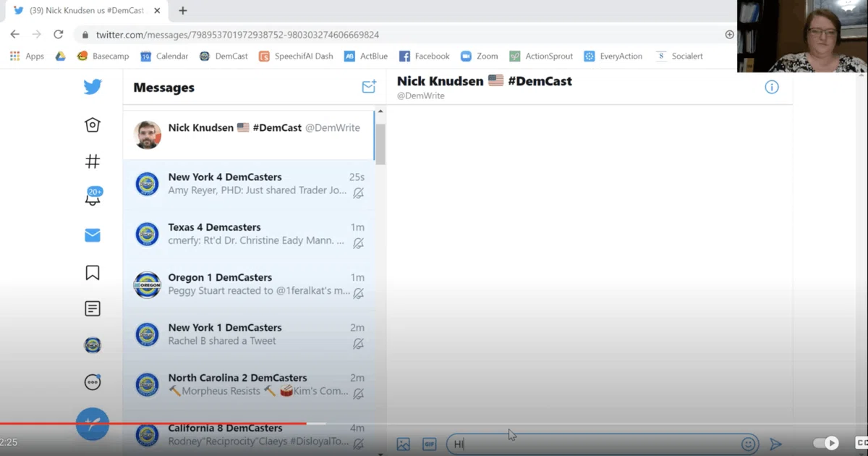Click @DemWrite handle in conversation header
This screenshot has height=456, width=868.
tap(420, 96)
